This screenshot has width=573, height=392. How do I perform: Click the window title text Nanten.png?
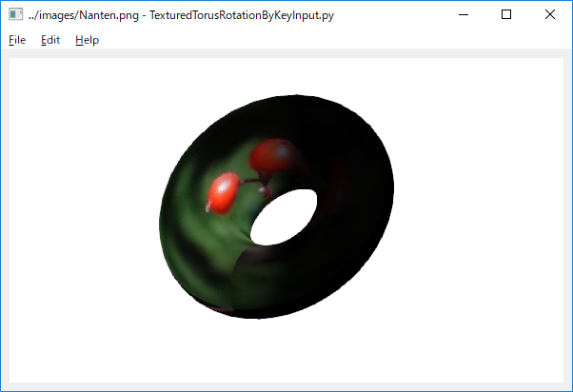click(109, 15)
